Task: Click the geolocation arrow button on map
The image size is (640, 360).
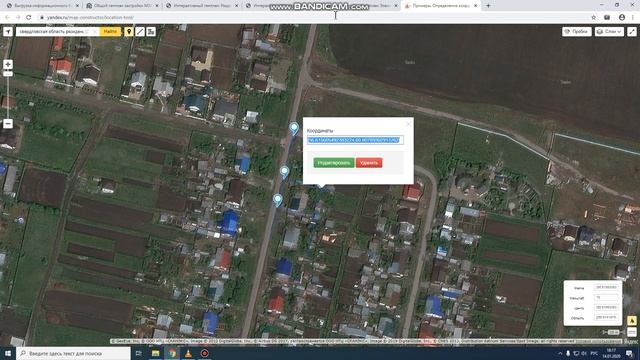Action: click(8, 31)
